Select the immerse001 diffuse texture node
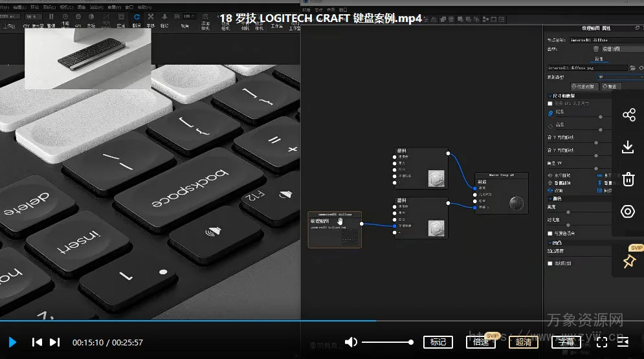 click(x=335, y=230)
